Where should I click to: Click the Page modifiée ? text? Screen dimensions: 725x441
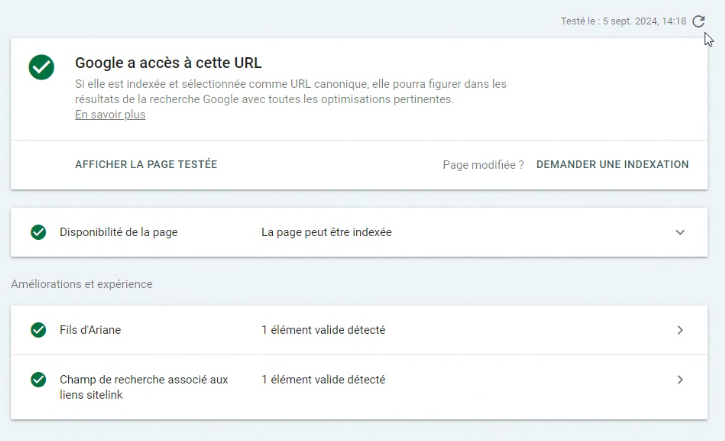pyautogui.click(x=483, y=164)
